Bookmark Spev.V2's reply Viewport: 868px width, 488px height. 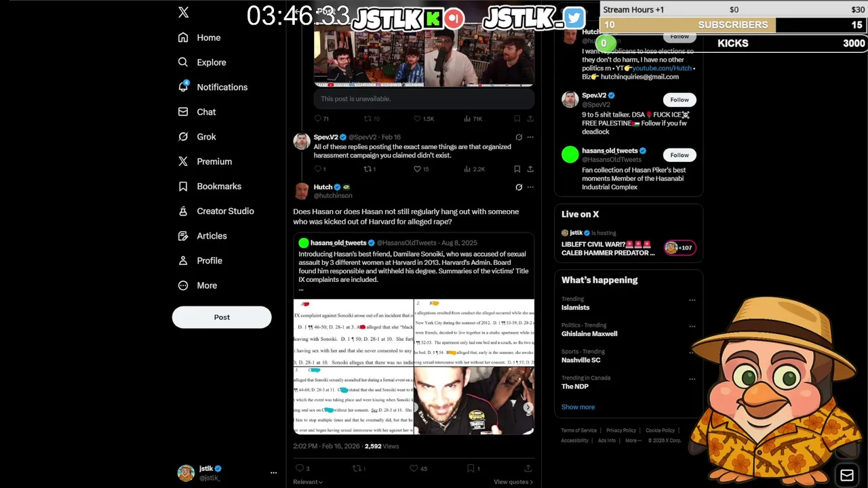(517, 169)
